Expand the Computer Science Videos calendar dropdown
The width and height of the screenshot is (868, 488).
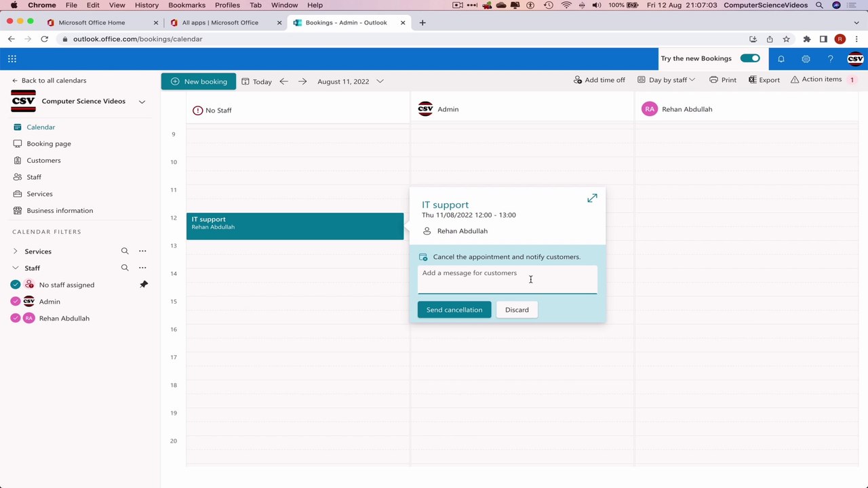coord(142,102)
